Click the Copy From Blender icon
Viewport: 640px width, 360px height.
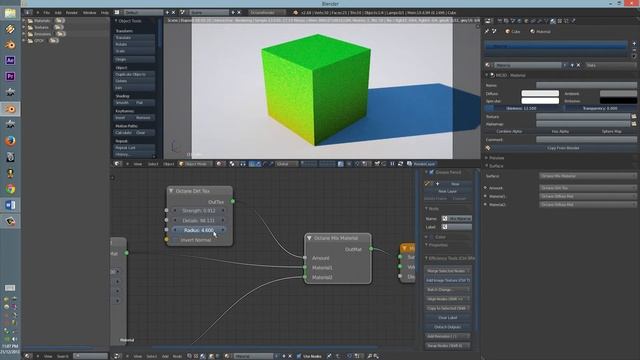pos(488,148)
